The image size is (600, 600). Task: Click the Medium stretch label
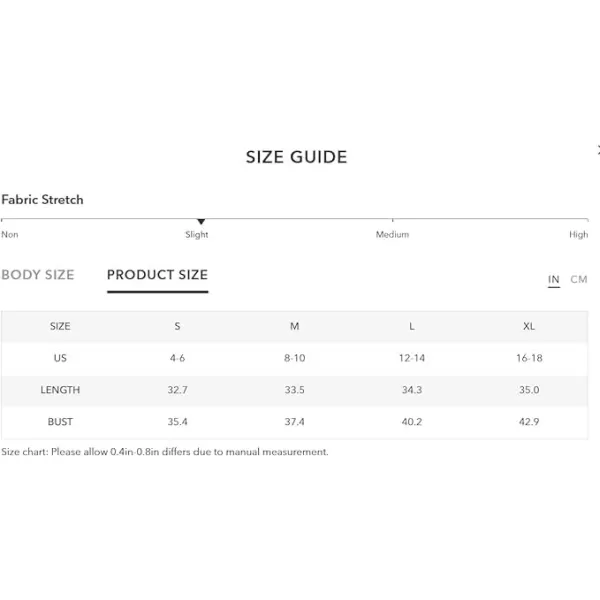tap(392, 234)
